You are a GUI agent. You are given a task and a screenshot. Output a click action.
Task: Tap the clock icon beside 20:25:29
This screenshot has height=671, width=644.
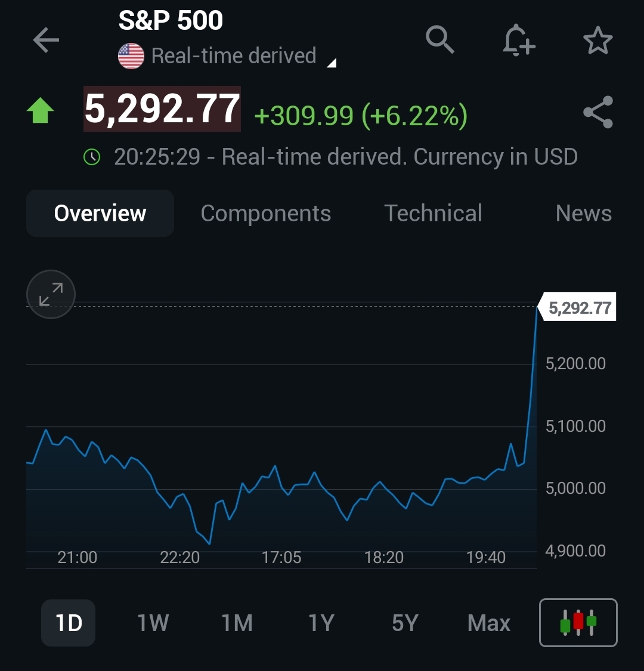tap(92, 157)
